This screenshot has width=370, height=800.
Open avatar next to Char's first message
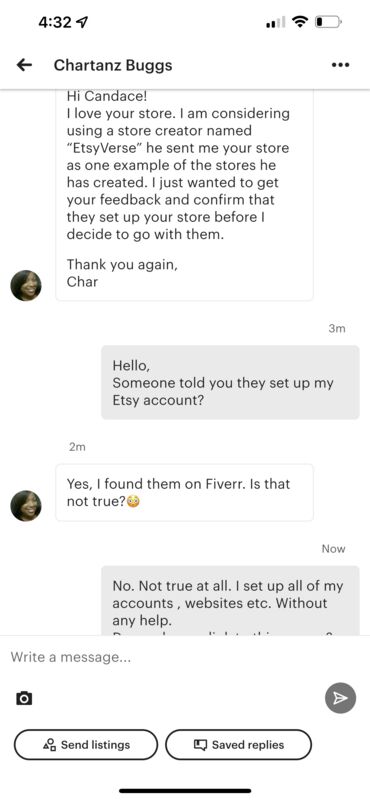tap(26, 286)
